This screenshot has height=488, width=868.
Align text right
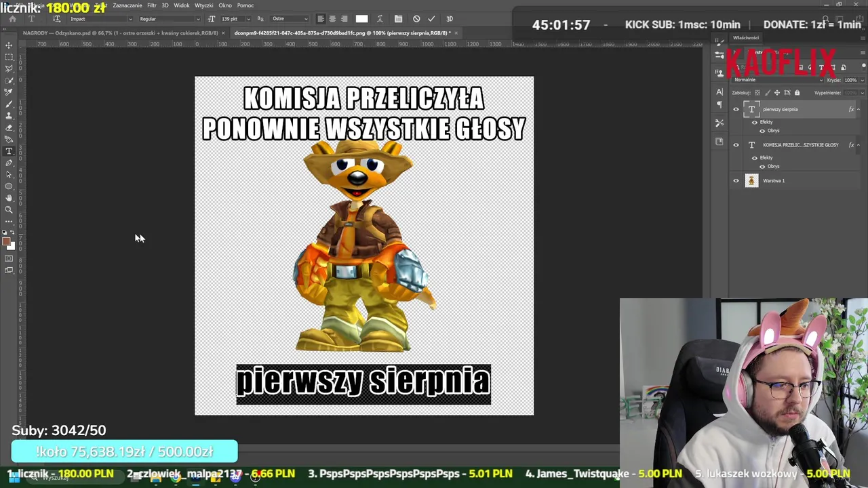pos(344,18)
